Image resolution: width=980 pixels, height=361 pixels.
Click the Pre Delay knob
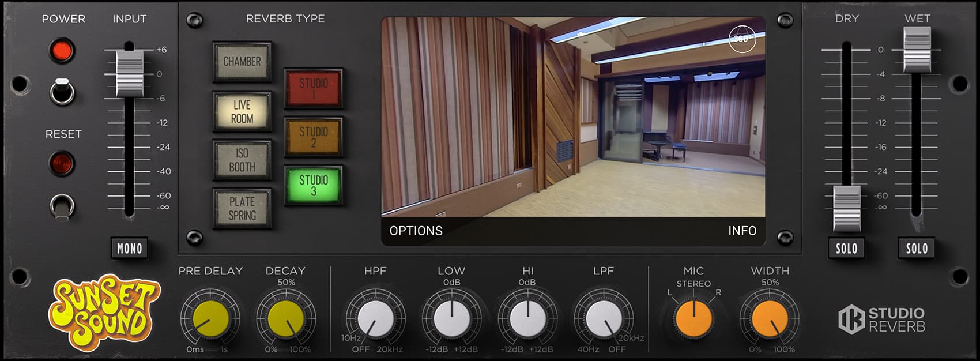210,319
